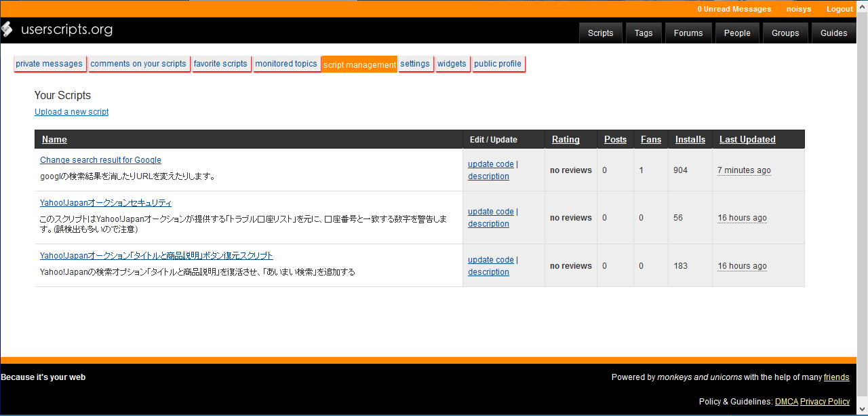Viewport: 868px width, 416px height.
Task: Check your 0 Unread Messages
Action: coord(734,9)
